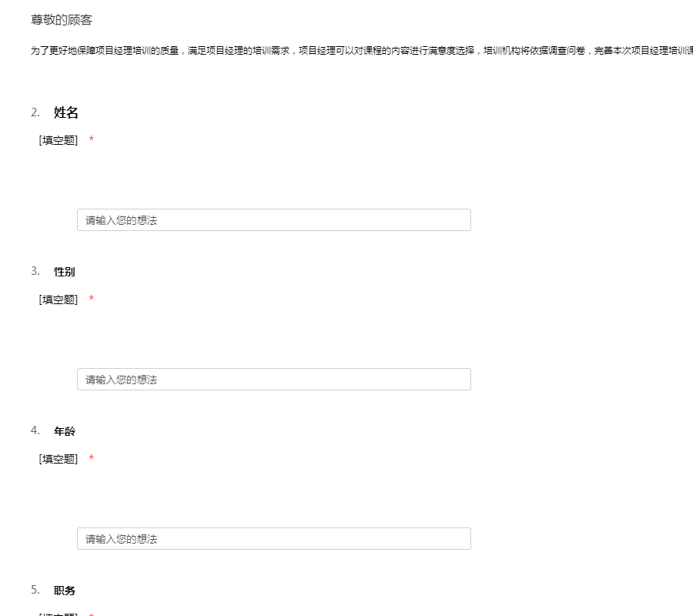This screenshot has height=616, width=693.
Task: Click the 尊敬的顾客 greeting heading
Action: [x=62, y=20]
